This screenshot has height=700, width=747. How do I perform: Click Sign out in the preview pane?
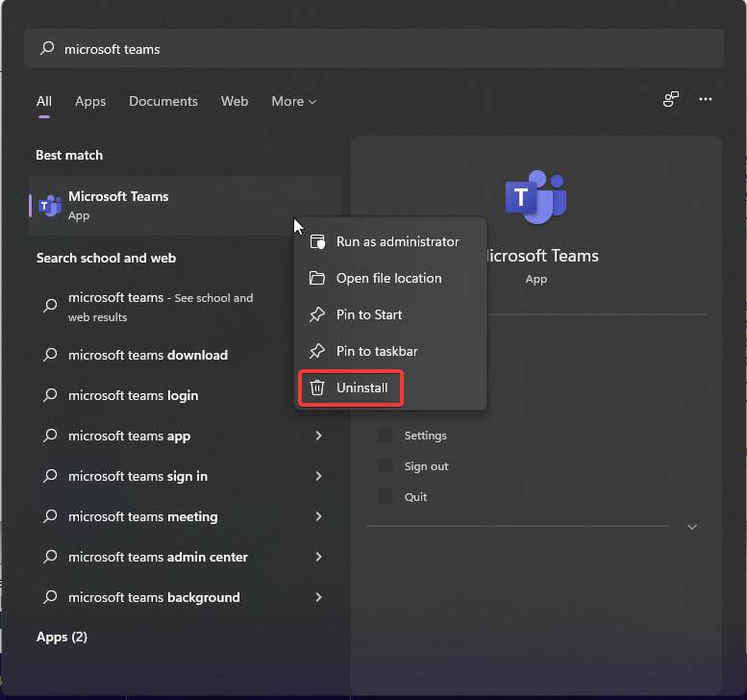tap(426, 466)
